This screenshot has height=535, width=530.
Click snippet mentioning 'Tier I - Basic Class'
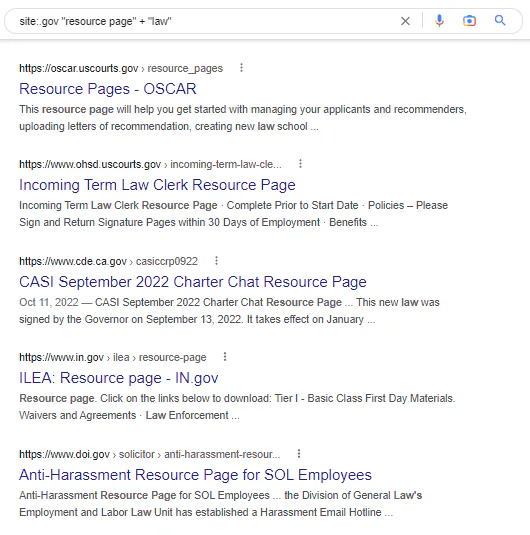tap(237, 407)
